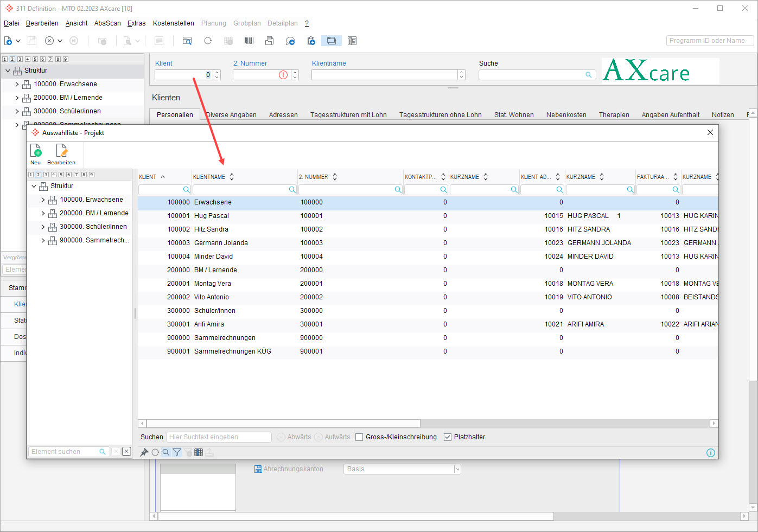Screen dimensions: 758x532
Task: Click the refresh icon in the dialog's bottom toolbar
Action: [155, 452]
